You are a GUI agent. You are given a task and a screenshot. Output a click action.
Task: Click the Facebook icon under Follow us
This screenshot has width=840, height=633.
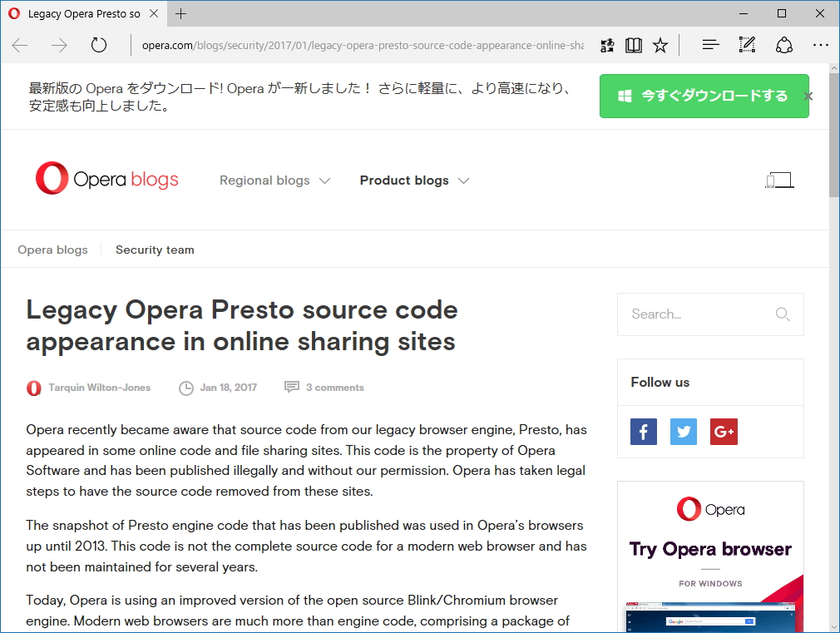(x=643, y=432)
